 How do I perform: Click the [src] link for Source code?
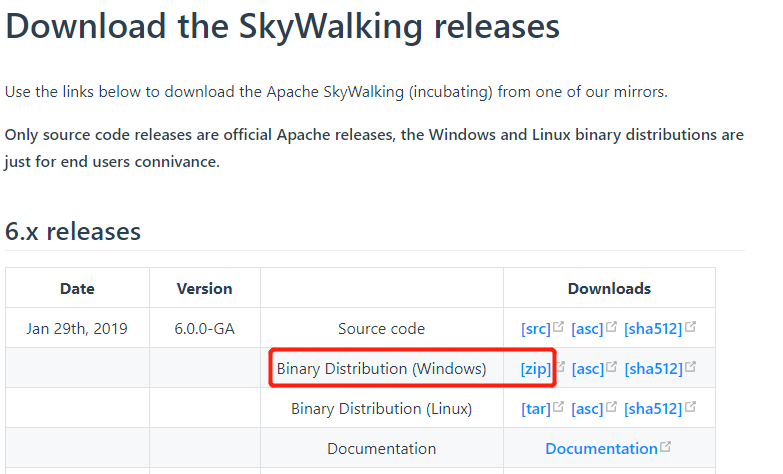point(536,329)
